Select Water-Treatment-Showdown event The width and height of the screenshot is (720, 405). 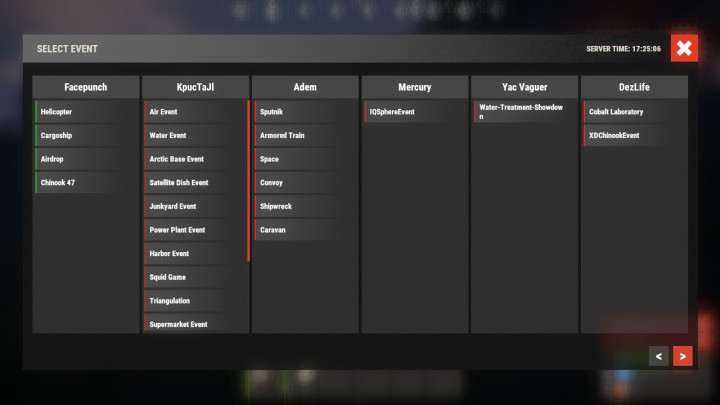tap(525, 112)
